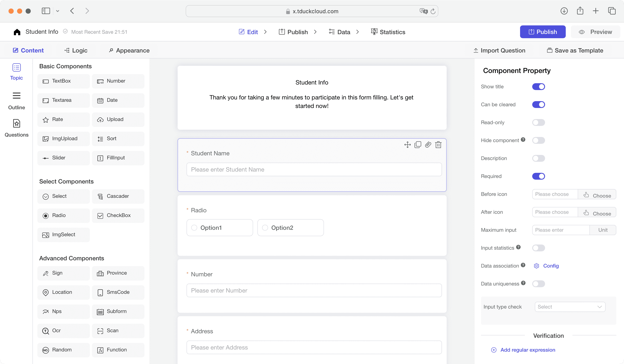Delete the Student Name question

pos(438,145)
